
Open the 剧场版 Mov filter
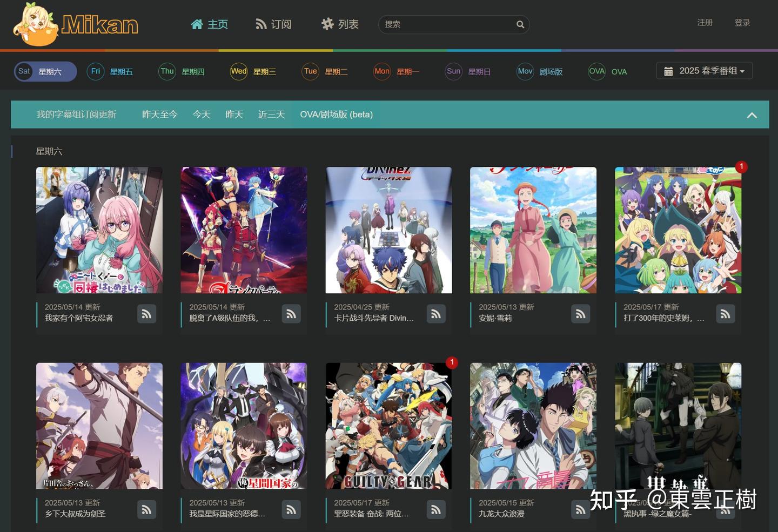pos(540,71)
